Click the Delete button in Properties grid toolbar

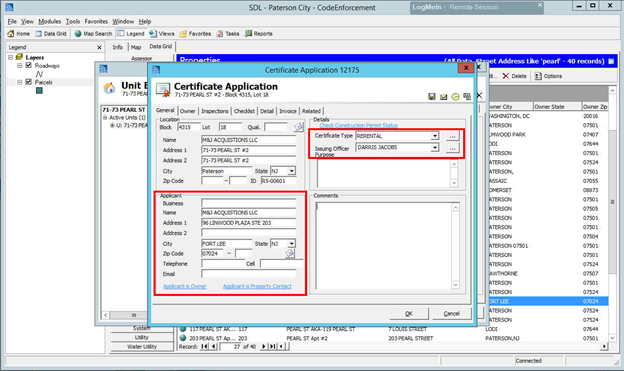pyautogui.click(x=515, y=76)
